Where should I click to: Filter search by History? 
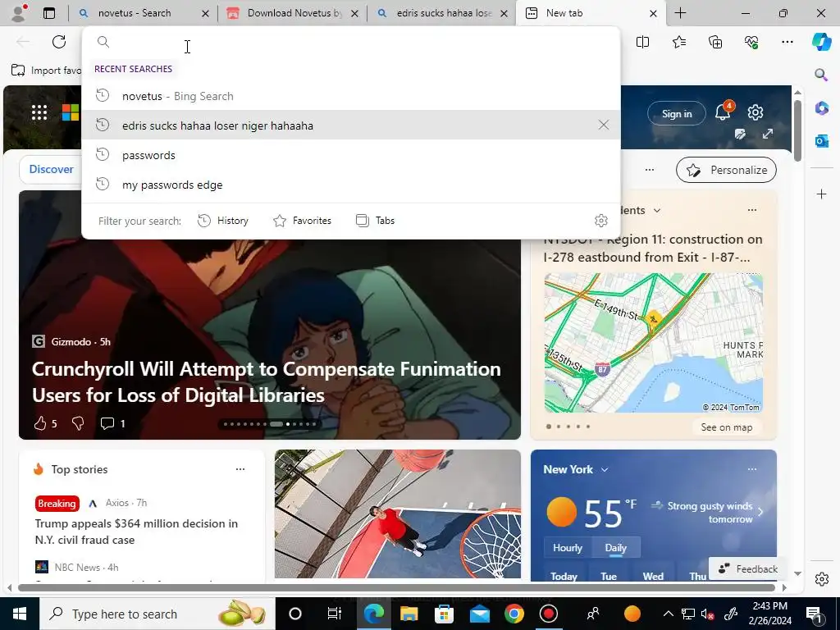[x=223, y=221]
